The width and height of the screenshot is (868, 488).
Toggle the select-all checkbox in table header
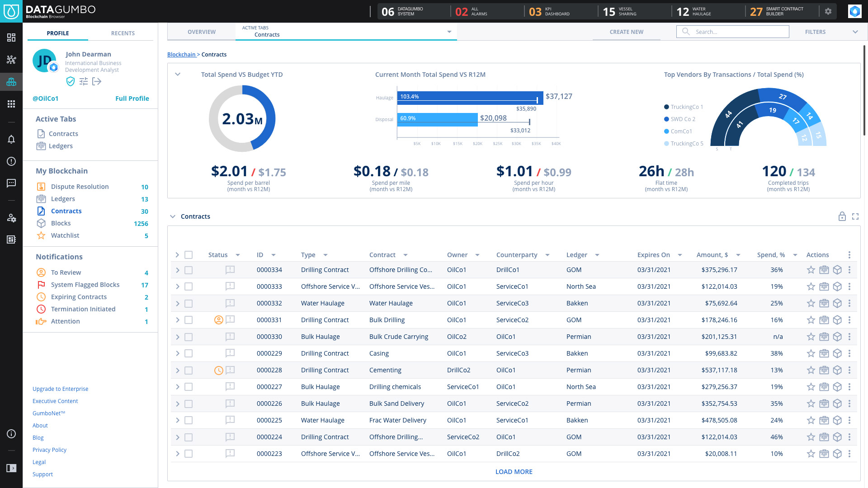click(189, 255)
